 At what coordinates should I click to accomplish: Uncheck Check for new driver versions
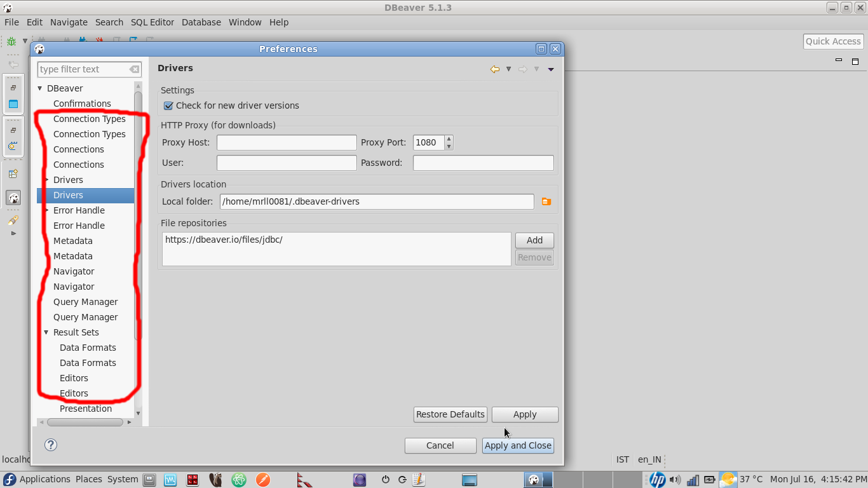pyautogui.click(x=168, y=105)
